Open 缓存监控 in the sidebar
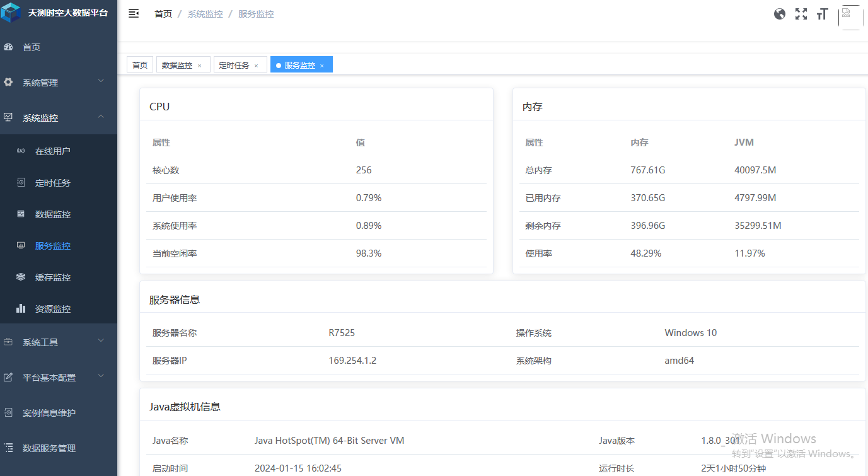 52,277
